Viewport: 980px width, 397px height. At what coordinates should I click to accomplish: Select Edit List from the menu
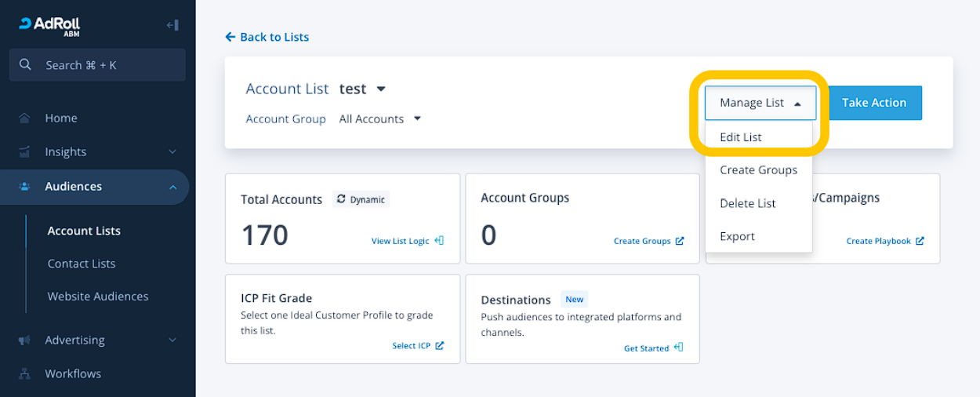pyautogui.click(x=741, y=137)
